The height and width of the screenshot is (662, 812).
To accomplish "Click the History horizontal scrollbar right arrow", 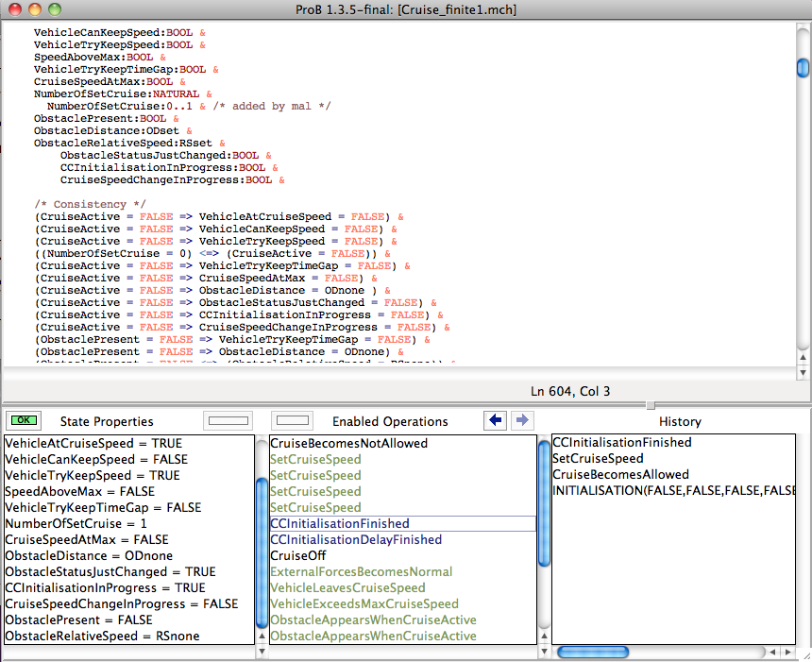I will pos(789,652).
